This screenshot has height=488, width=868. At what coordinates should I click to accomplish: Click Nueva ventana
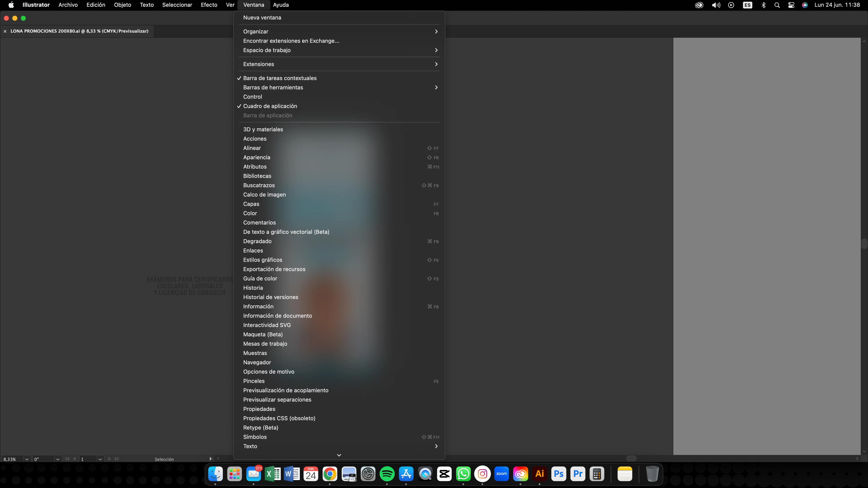click(262, 18)
